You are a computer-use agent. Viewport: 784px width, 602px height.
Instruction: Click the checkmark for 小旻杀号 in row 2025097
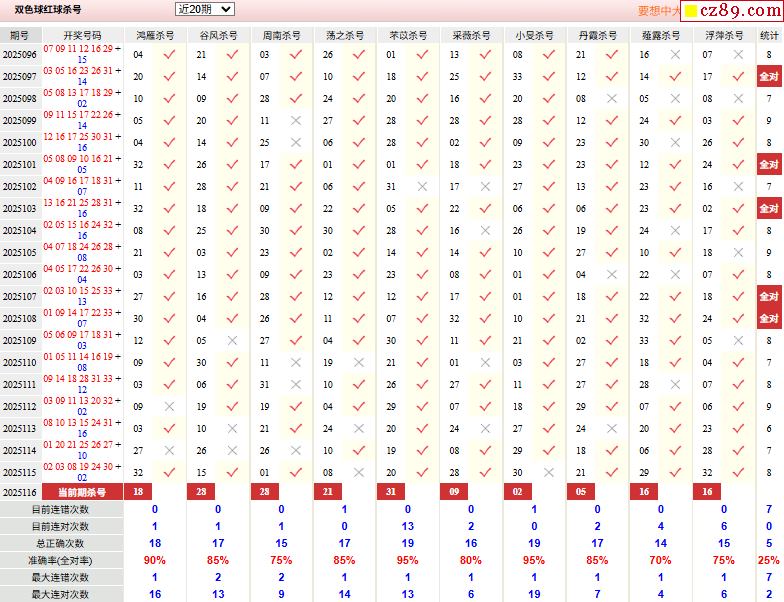(549, 77)
